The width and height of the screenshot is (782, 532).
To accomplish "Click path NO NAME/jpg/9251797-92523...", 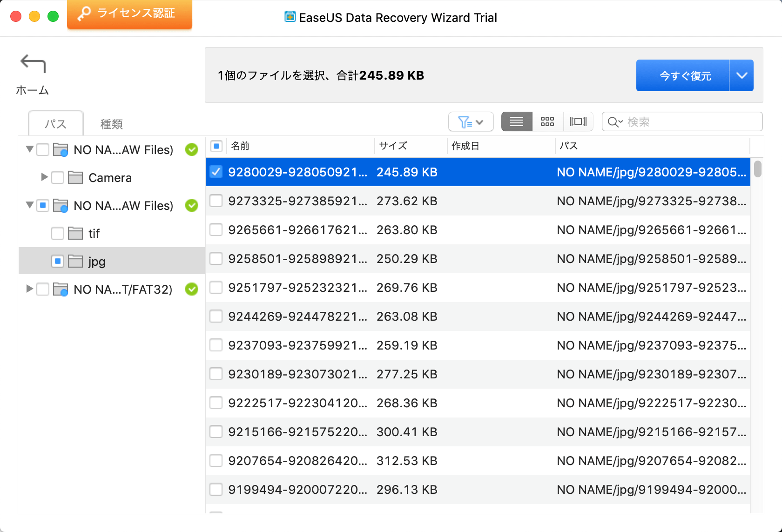I will click(x=652, y=288).
